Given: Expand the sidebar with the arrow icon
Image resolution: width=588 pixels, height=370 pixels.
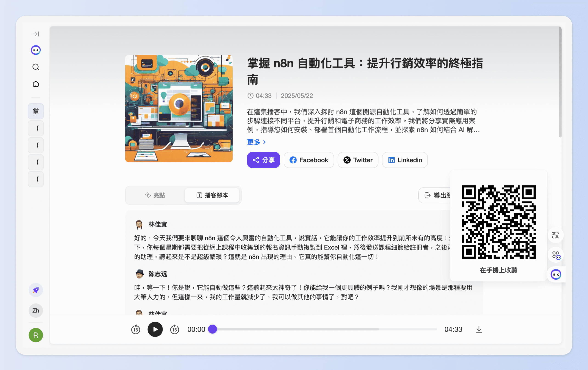Looking at the screenshot, I should (36, 34).
